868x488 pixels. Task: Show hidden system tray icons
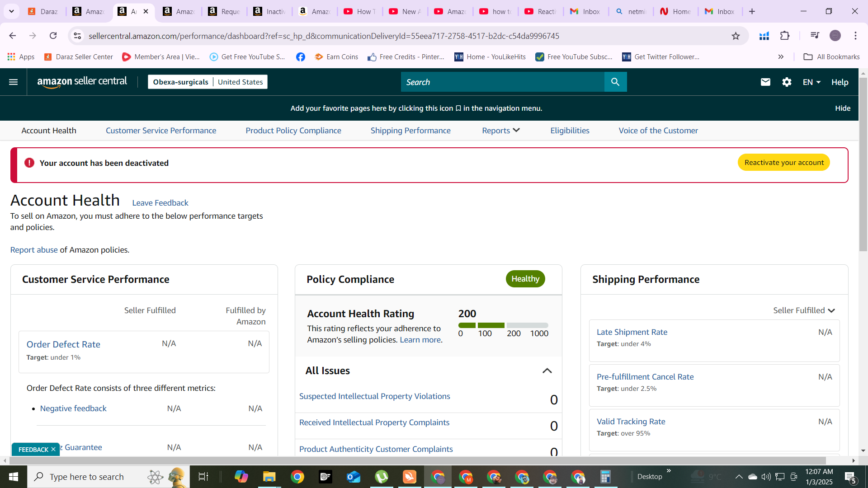[739, 477]
